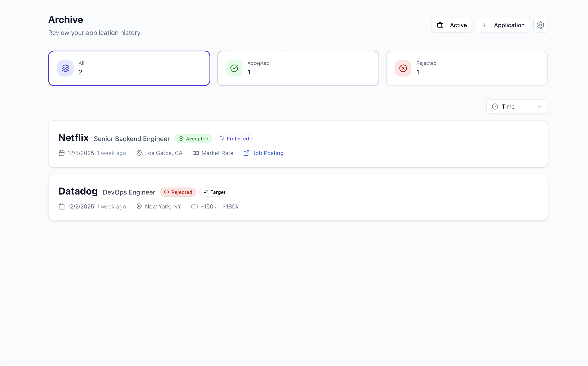Viewport: 588px width, 366px height.
Task: Click the Preferred badge on Netflix entry
Action: pos(234,138)
